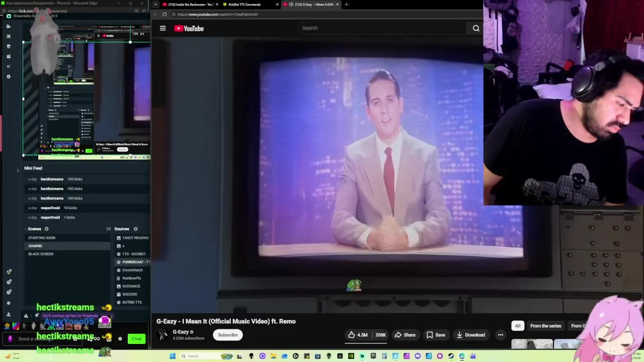Click the YouTube address bar URL
Viewport: 644px width, 362px height.
click(x=217, y=14)
